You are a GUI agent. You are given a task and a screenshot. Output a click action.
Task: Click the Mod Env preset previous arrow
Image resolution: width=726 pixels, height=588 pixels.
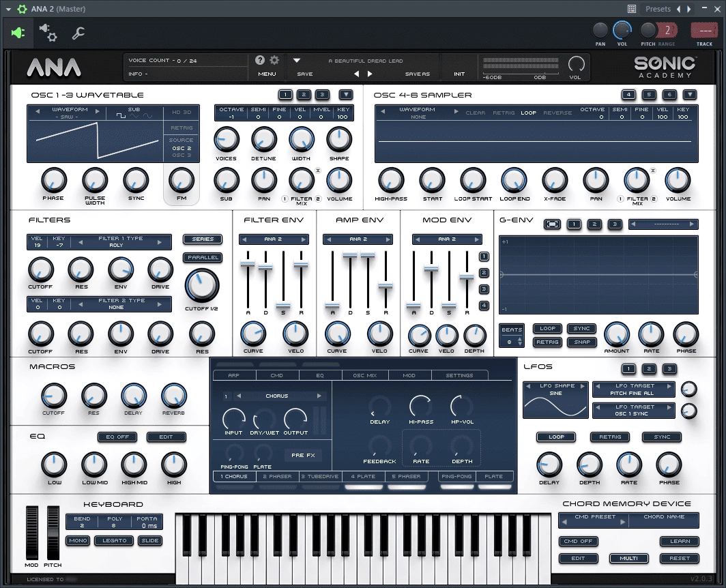(417, 239)
